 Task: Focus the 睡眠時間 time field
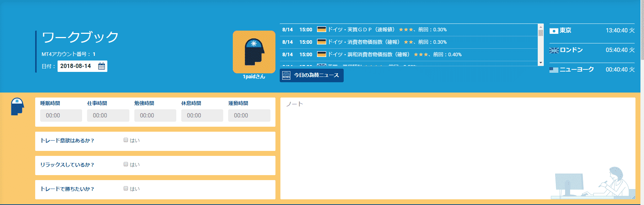(x=61, y=115)
